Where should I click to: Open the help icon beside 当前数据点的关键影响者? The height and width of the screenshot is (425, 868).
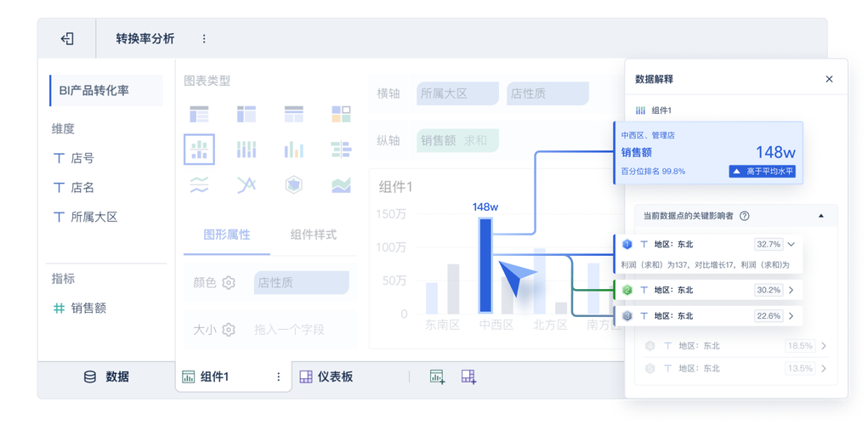tap(745, 216)
